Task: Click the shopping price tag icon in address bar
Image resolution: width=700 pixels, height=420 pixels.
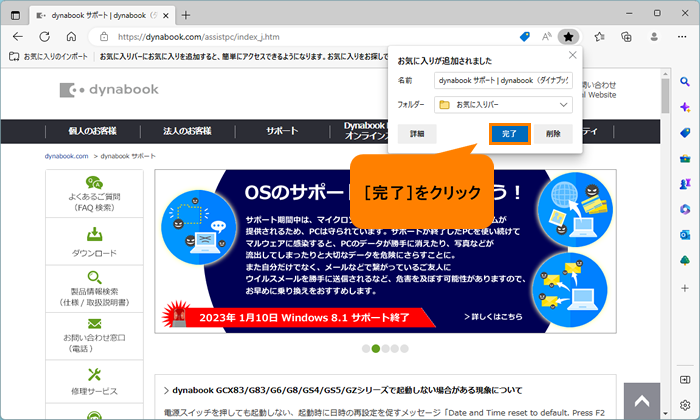Action: (525, 37)
